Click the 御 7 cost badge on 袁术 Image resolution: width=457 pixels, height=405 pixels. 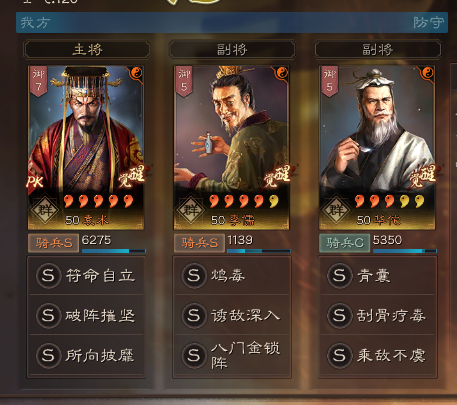[x=38, y=81]
